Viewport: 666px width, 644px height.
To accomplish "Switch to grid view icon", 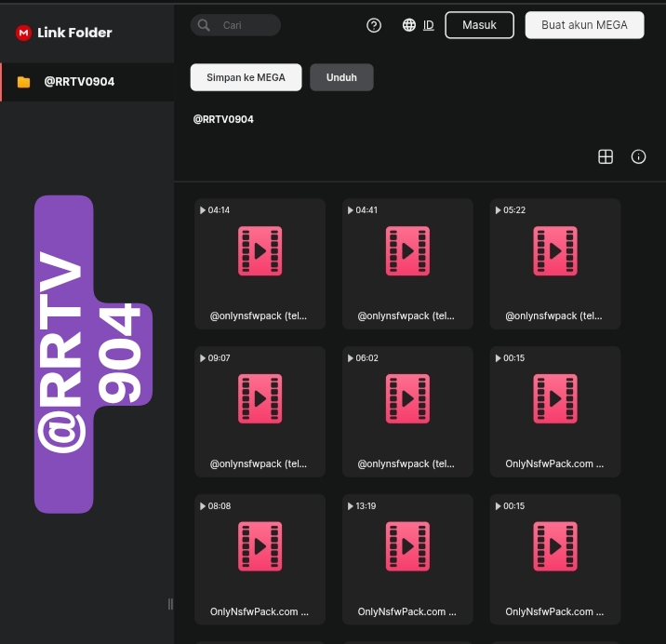I will pos(606,157).
